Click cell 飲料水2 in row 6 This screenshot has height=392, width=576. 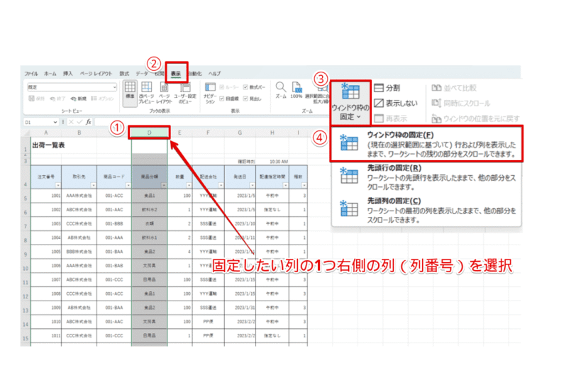(150, 210)
